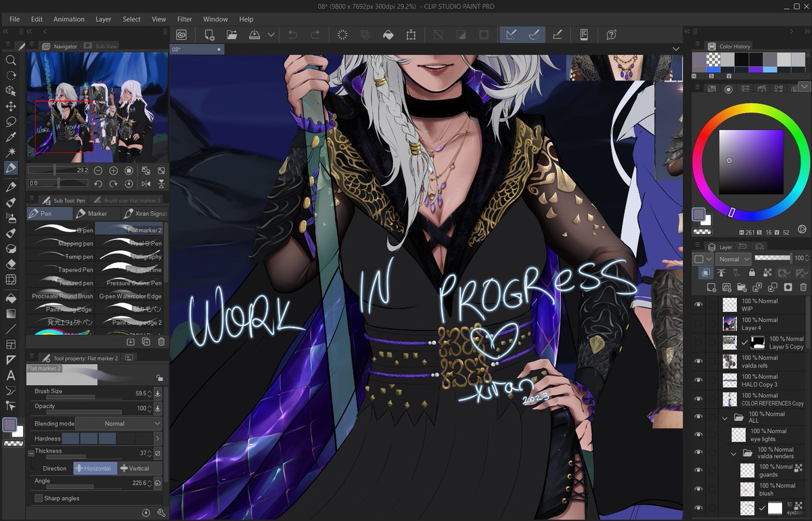Click the layer opacity slider
This screenshot has width=812, height=521.
[773, 258]
